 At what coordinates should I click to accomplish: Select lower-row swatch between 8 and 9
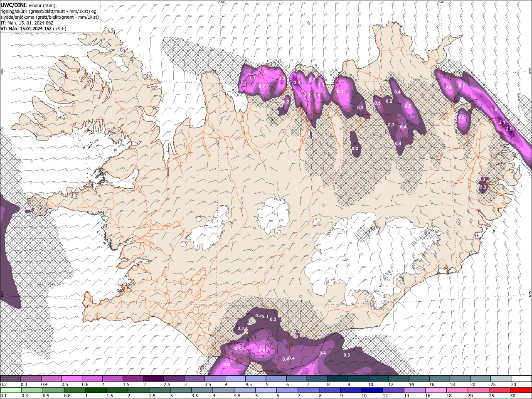329,390
